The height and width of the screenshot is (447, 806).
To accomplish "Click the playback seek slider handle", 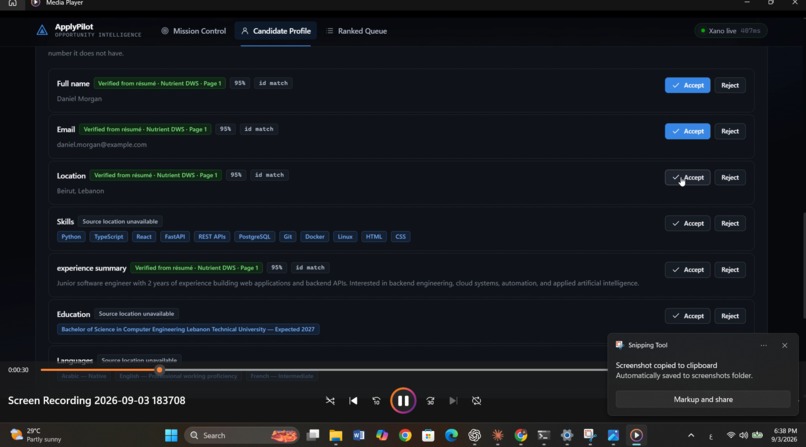I will 159,370.
